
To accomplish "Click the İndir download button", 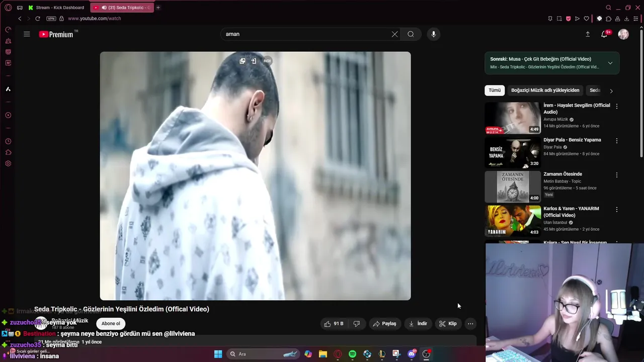I will [x=418, y=324].
